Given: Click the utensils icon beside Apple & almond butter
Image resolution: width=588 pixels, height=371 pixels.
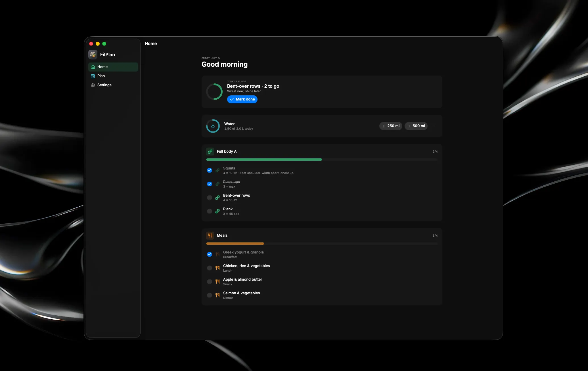Looking at the screenshot, I should [217, 282].
